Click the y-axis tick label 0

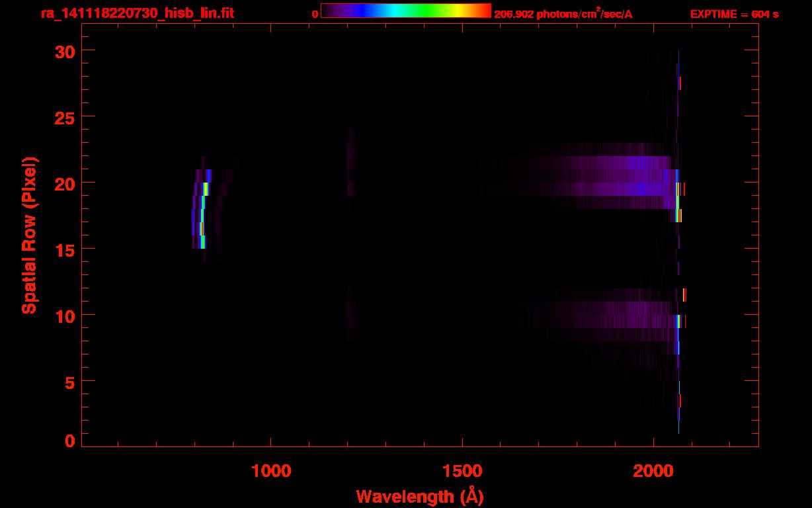pyautogui.click(x=70, y=441)
